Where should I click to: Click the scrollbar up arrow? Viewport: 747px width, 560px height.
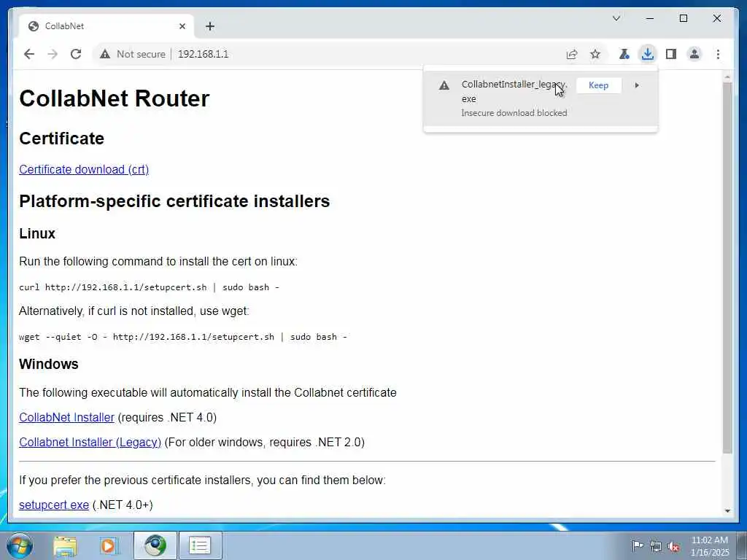(727, 77)
